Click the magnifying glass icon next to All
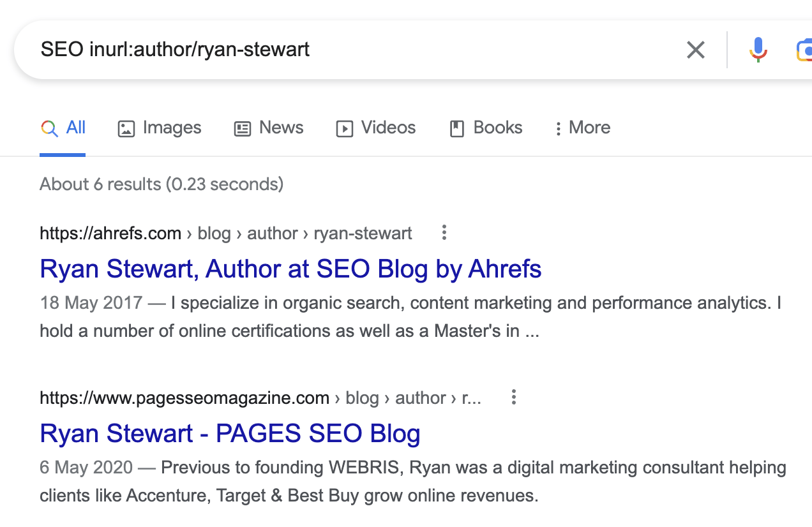This screenshot has width=812, height=527. 49,128
